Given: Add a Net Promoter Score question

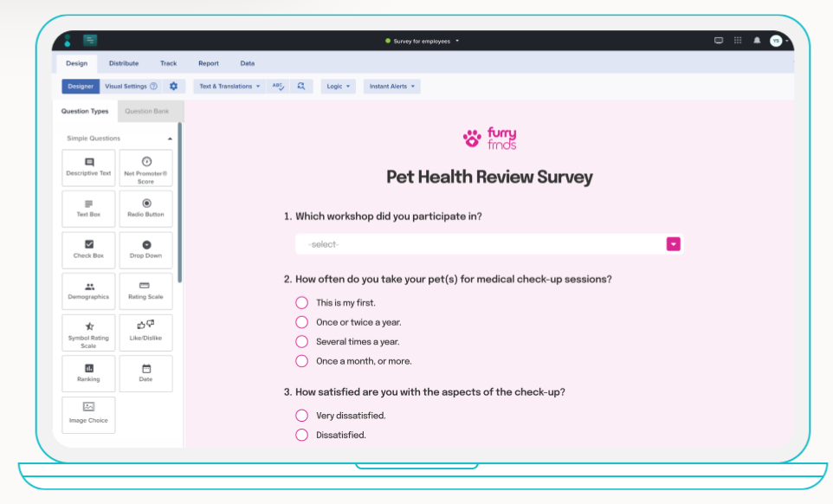Looking at the screenshot, I should pyautogui.click(x=145, y=167).
